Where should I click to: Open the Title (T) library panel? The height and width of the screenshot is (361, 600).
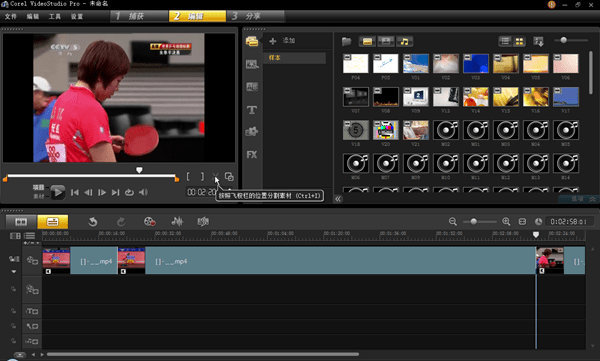[x=251, y=110]
